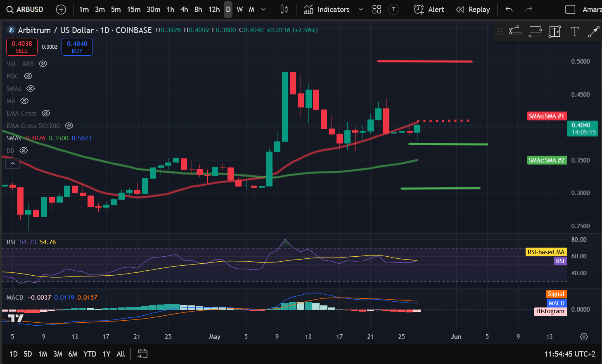This screenshot has height=364, width=602.
Task: Open the Indicators dialog
Action: point(327,9)
